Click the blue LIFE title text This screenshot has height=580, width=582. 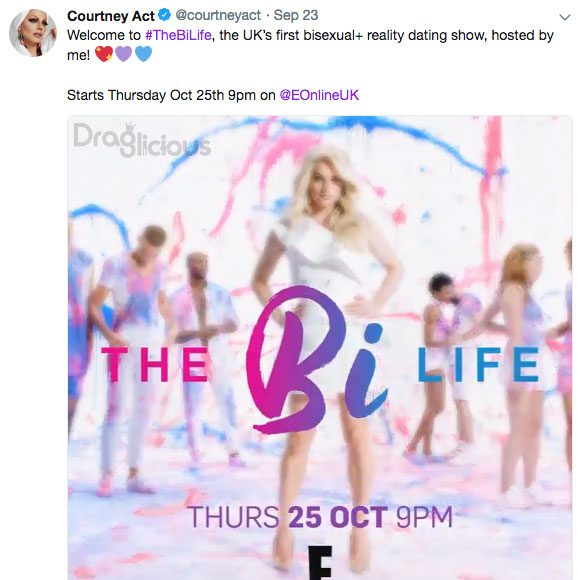tap(478, 365)
